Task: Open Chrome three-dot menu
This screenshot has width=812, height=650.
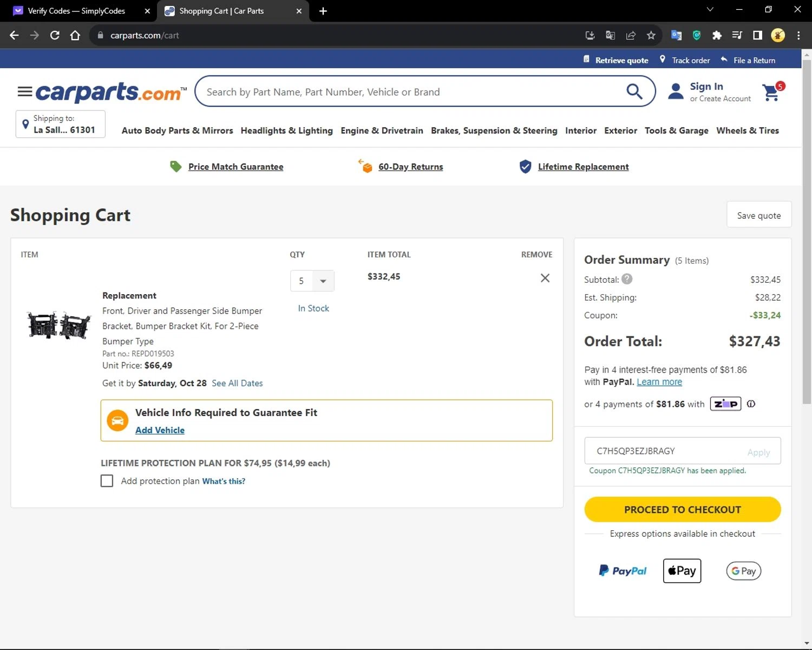Action: pyautogui.click(x=798, y=35)
